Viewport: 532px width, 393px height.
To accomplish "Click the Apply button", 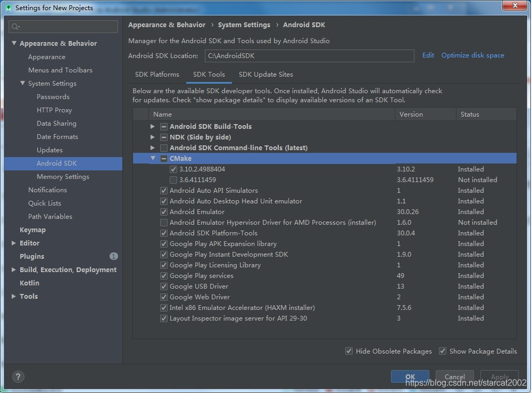I will (500, 376).
